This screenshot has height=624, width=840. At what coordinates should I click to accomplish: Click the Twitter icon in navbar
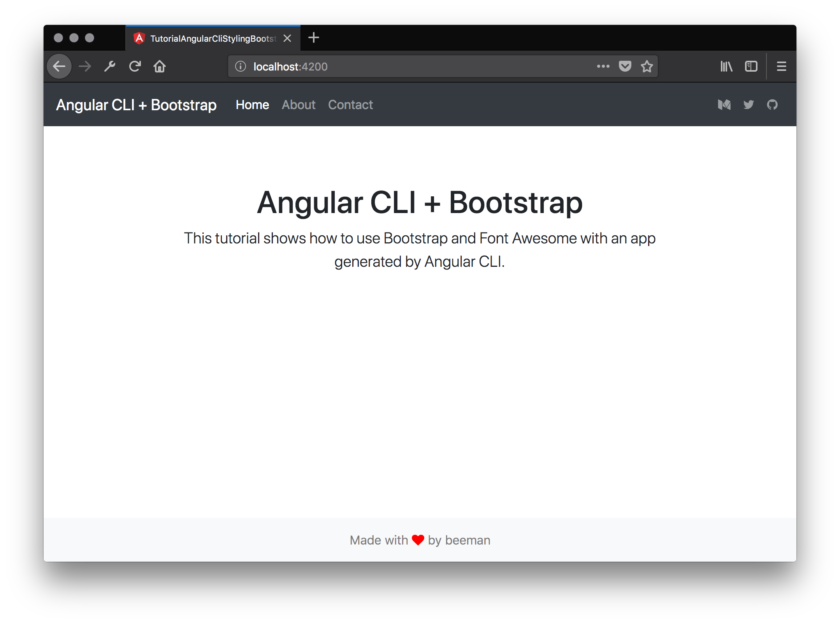749,104
